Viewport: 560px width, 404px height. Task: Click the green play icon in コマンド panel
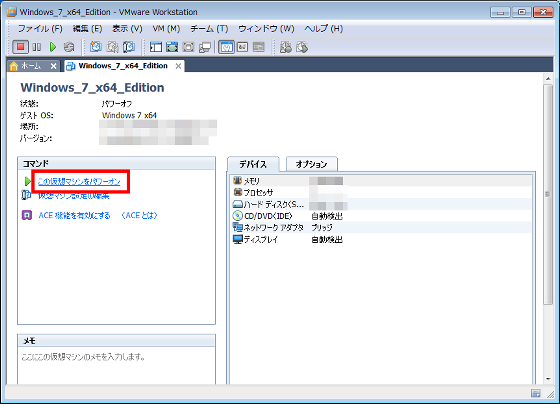pyautogui.click(x=28, y=181)
